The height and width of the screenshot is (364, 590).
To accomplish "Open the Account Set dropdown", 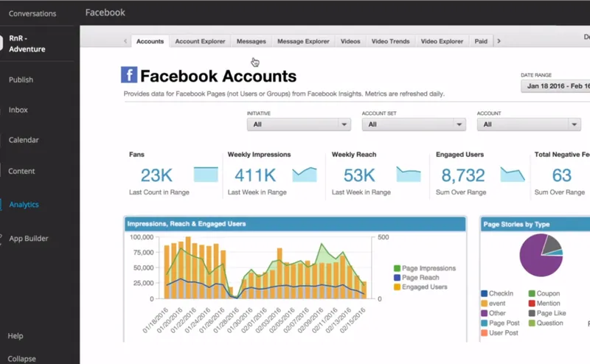I will click(414, 125).
